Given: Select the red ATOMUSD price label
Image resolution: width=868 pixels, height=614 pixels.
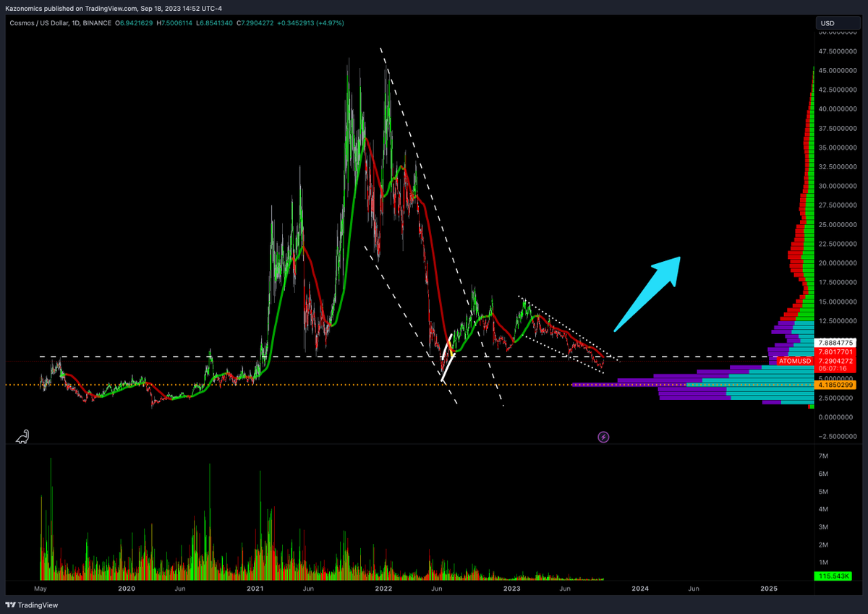Looking at the screenshot, I should tap(798, 359).
